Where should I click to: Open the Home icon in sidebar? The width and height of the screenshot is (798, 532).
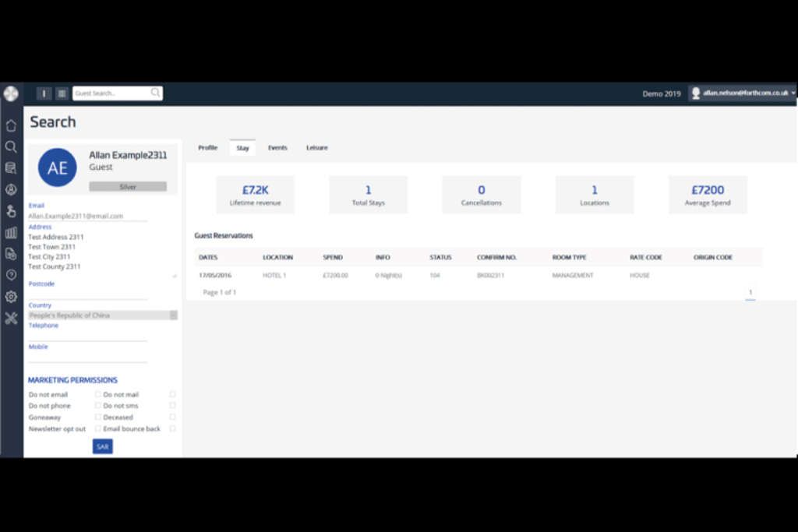click(x=11, y=125)
